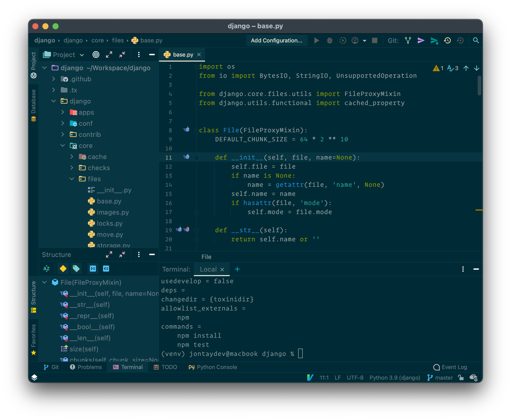Click the editor vertical scrollbar

tap(479, 86)
